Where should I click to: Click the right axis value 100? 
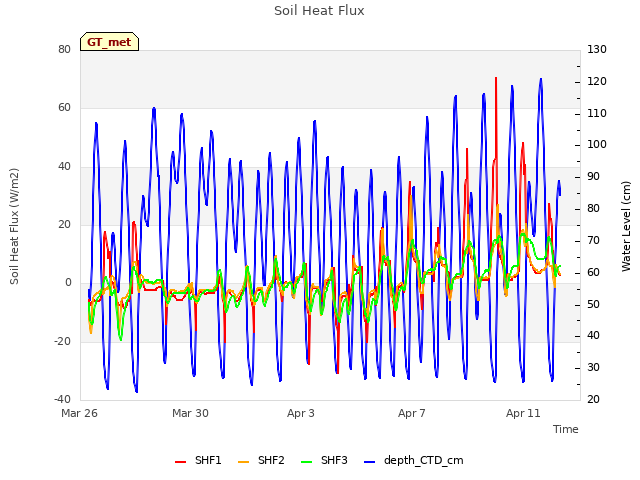tap(597, 144)
